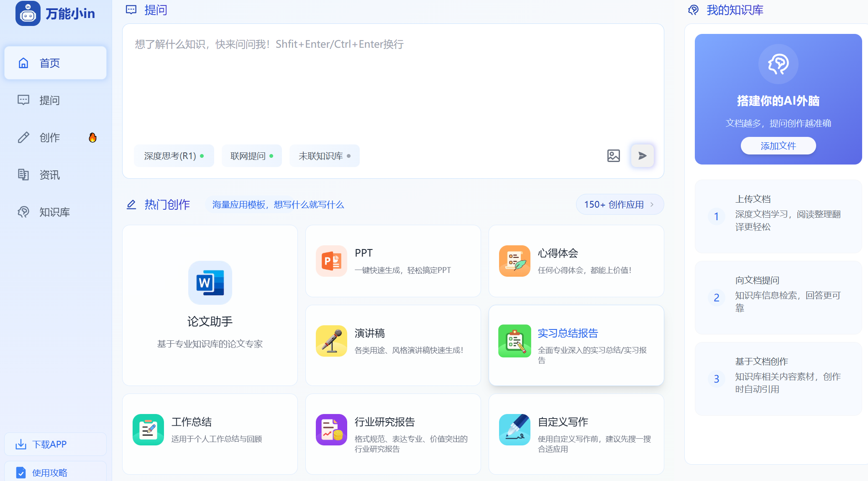868x481 pixels.
Task: Open 知识库 in the sidebar
Action: click(x=55, y=212)
